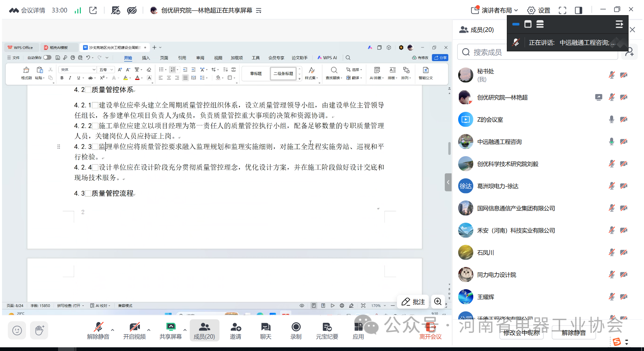Click the WPS share (分享) button
The image size is (644, 351).
pos(440,58)
